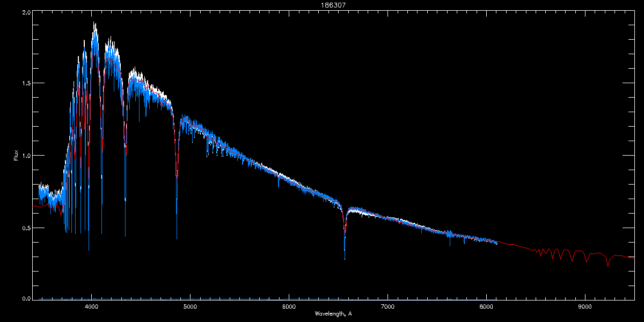Click the red model dip just past 9200
The height and width of the screenshot is (322, 644).
608,266
